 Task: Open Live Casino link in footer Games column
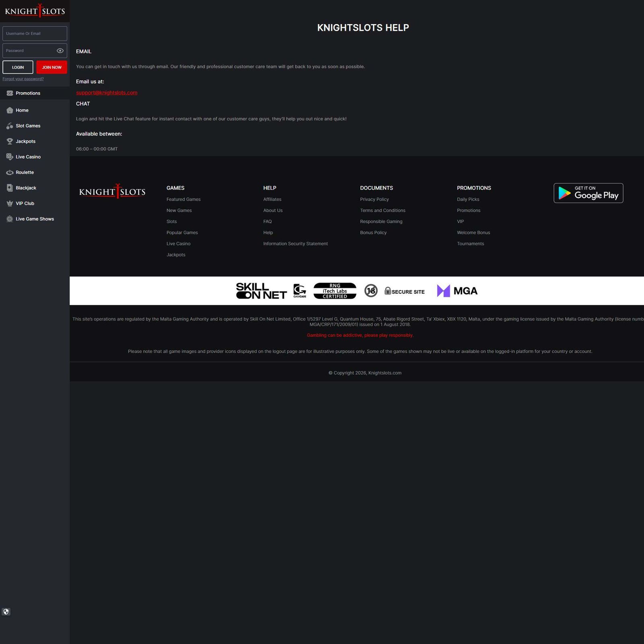(x=179, y=244)
